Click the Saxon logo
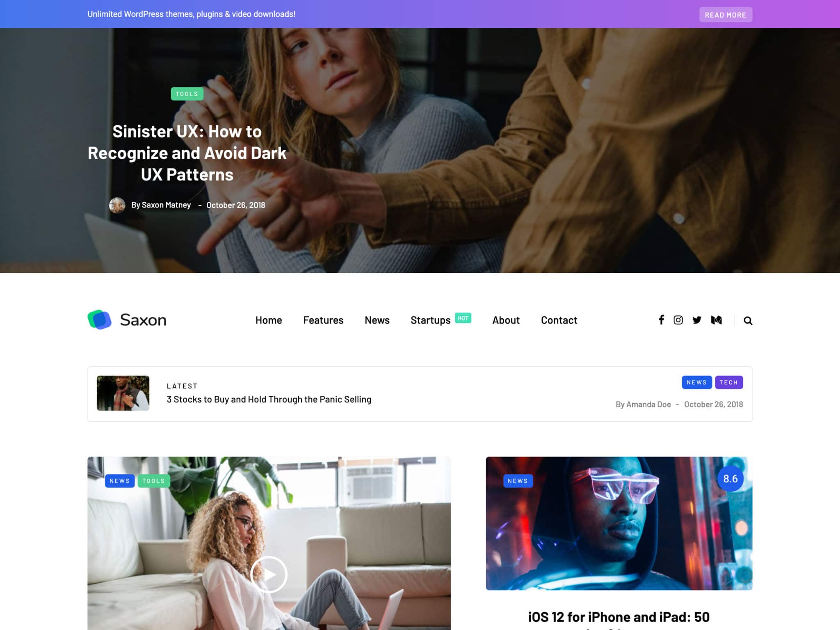The height and width of the screenshot is (630, 840). 127,320
